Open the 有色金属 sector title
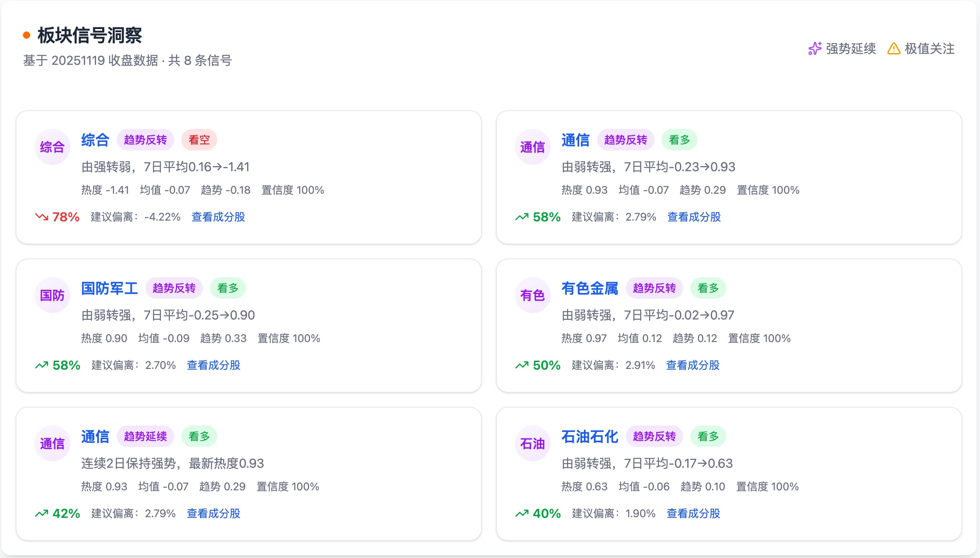The image size is (980, 558). (590, 288)
